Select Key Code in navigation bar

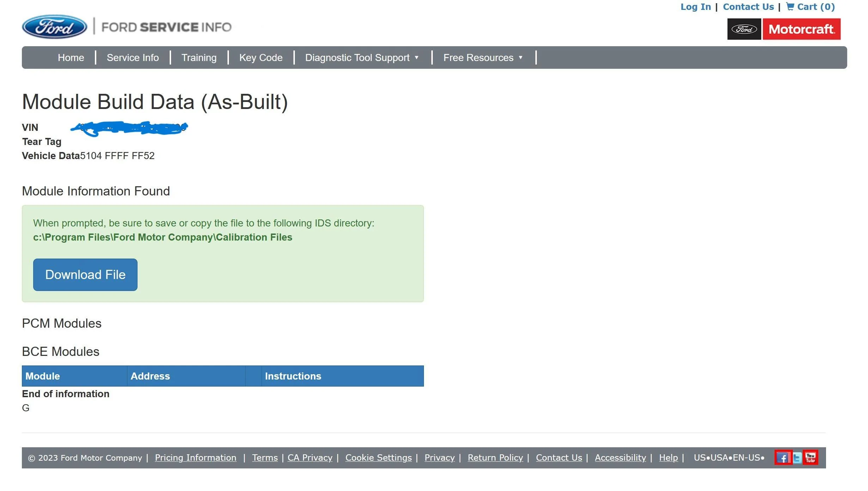point(261,57)
